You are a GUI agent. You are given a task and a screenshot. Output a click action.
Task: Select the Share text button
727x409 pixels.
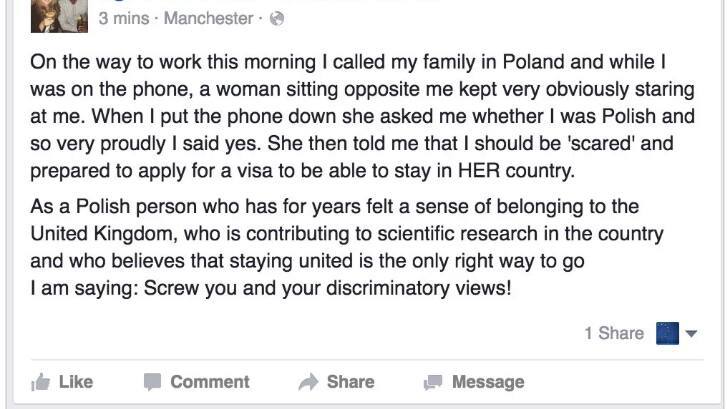tap(351, 382)
